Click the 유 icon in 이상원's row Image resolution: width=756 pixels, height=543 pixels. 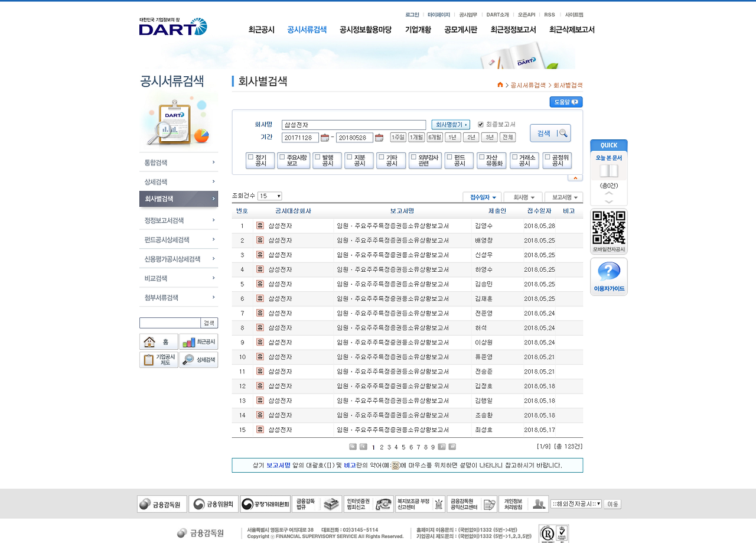click(x=260, y=342)
